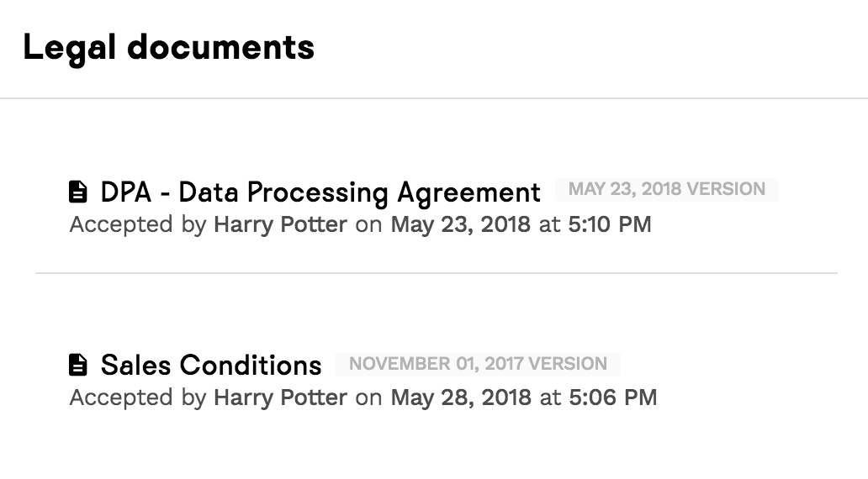Open the DPA - Data Processing Agreement document
Image resolution: width=868 pixels, height=479 pixels.
pyautogui.click(x=320, y=192)
